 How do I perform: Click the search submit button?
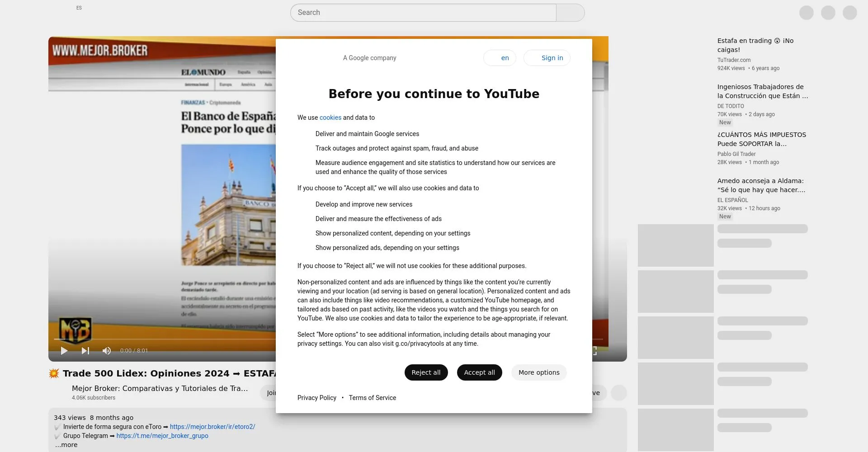point(570,13)
